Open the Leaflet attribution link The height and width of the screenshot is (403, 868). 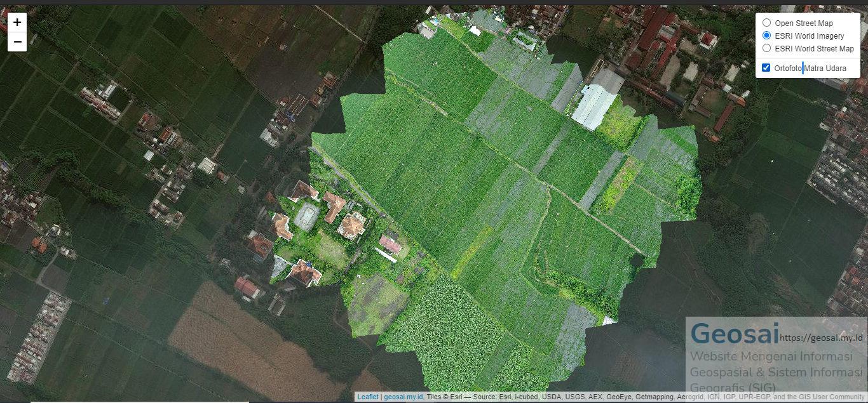click(367, 397)
